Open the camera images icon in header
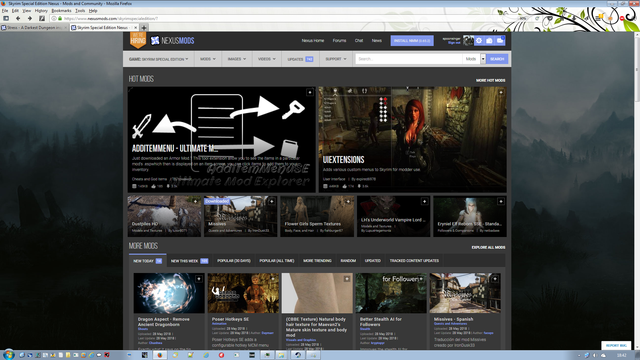The width and height of the screenshot is (640, 360). tap(489, 40)
